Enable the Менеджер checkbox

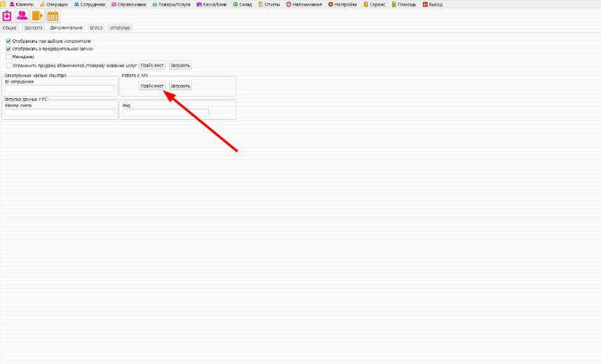[8, 57]
